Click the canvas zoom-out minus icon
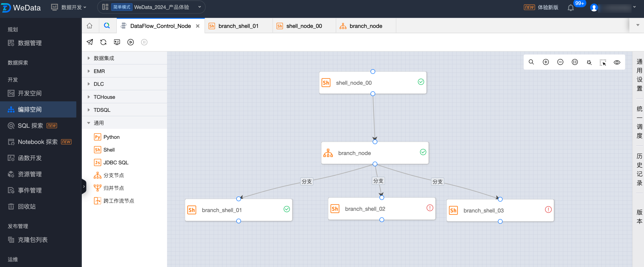Screen dimensions: 644x267 (560, 62)
